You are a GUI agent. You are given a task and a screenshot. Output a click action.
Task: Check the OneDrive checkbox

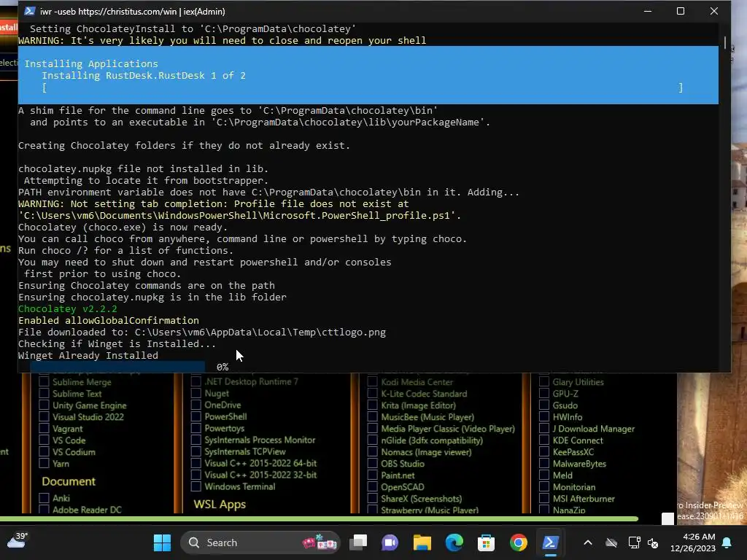pyautogui.click(x=196, y=405)
